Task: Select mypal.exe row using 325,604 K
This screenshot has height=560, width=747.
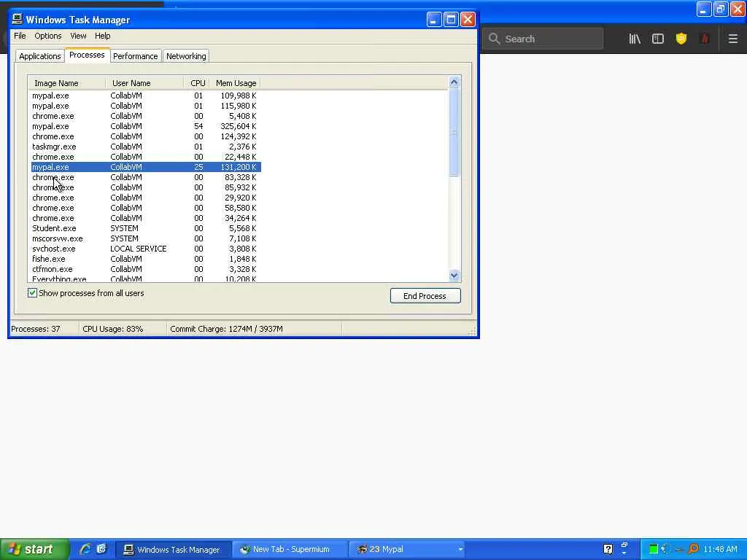Action: (x=144, y=126)
